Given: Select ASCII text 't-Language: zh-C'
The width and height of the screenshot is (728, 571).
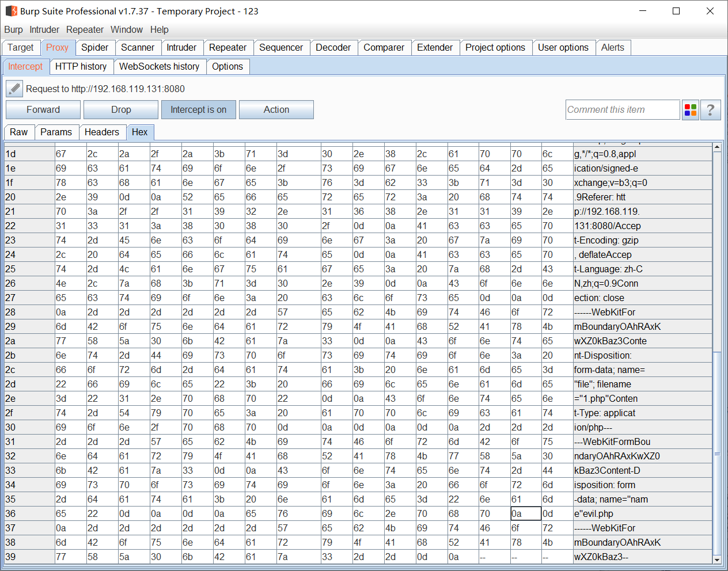Looking at the screenshot, I should [x=608, y=269].
